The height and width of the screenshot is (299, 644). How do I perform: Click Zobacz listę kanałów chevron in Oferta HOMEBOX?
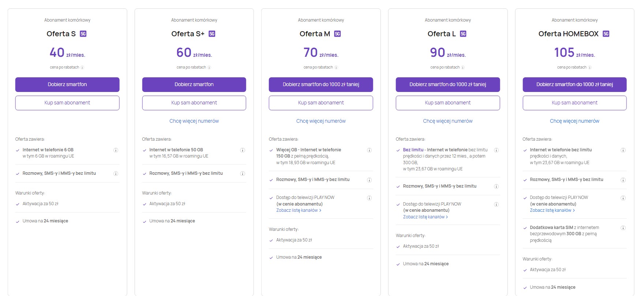(x=574, y=210)
